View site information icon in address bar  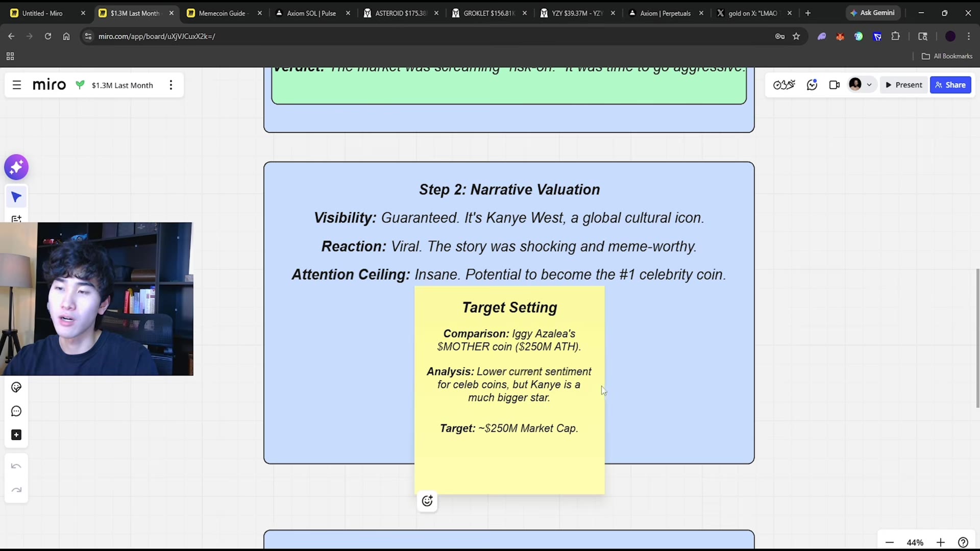coord(88,36)
